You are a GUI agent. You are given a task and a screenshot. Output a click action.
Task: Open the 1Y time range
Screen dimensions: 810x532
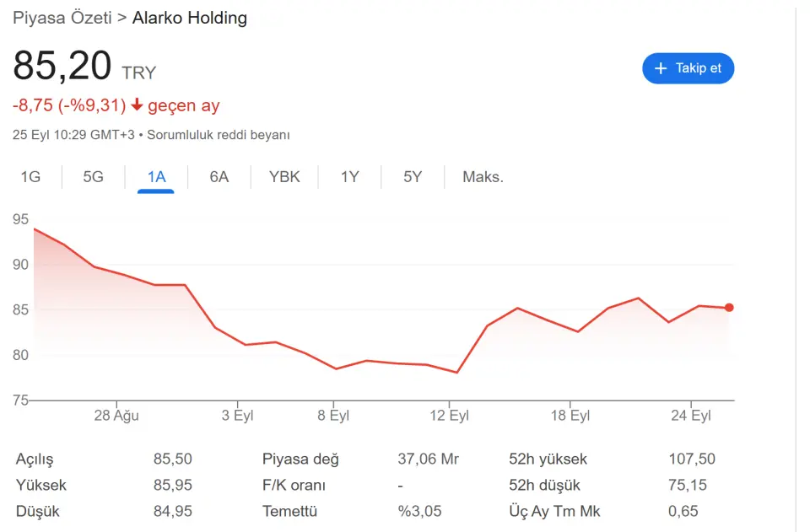tap(350, 177)
